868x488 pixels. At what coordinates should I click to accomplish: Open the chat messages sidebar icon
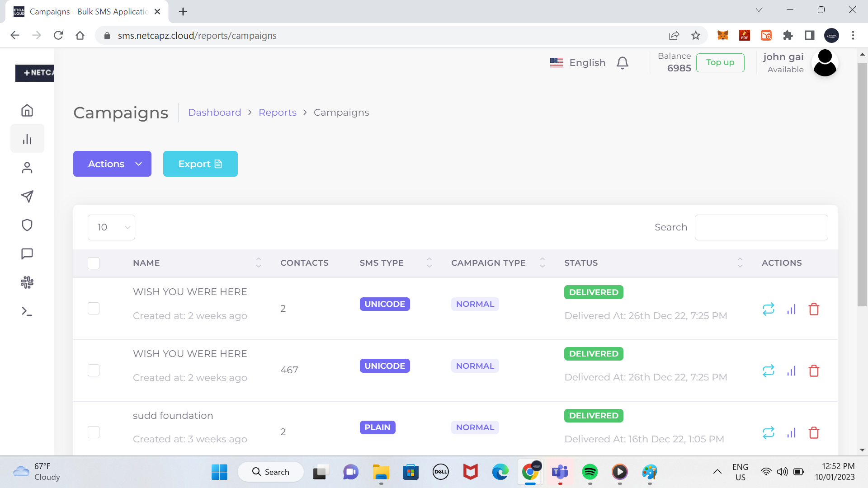coord(27,253)
